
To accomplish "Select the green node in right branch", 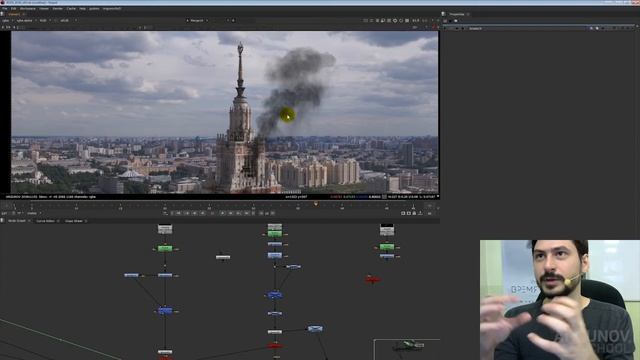I will [x=387, y=247].
